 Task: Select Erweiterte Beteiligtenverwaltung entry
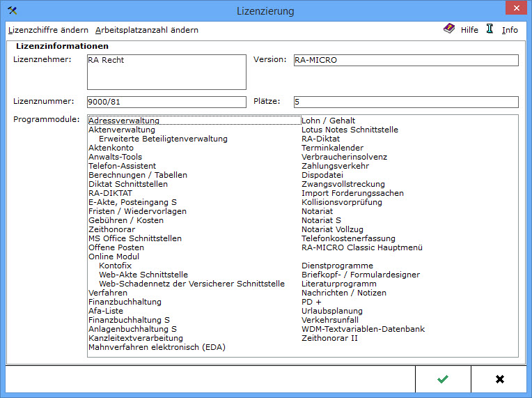[163, 139]
